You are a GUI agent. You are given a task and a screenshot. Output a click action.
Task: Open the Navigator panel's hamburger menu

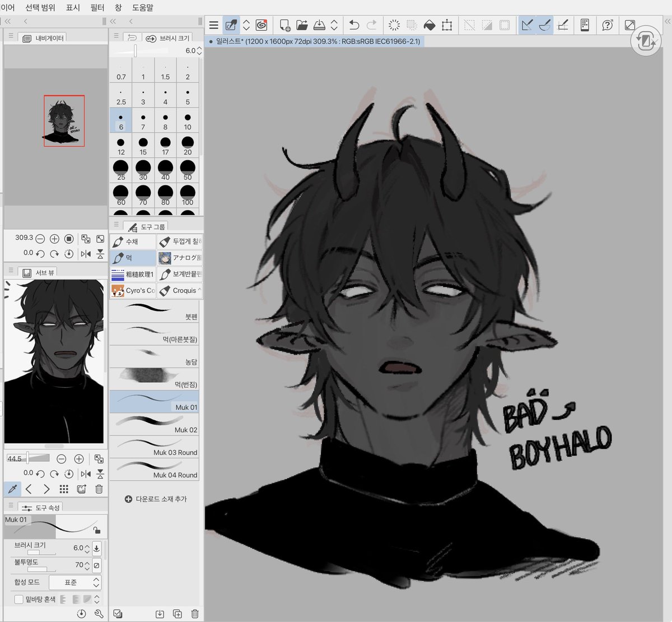click(x=11, y=35)
